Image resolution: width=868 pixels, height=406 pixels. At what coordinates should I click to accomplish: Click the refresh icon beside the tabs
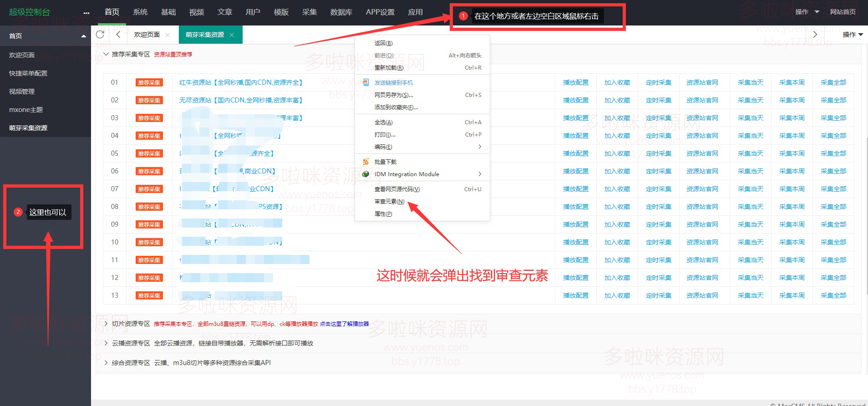[x=100, y=34]
